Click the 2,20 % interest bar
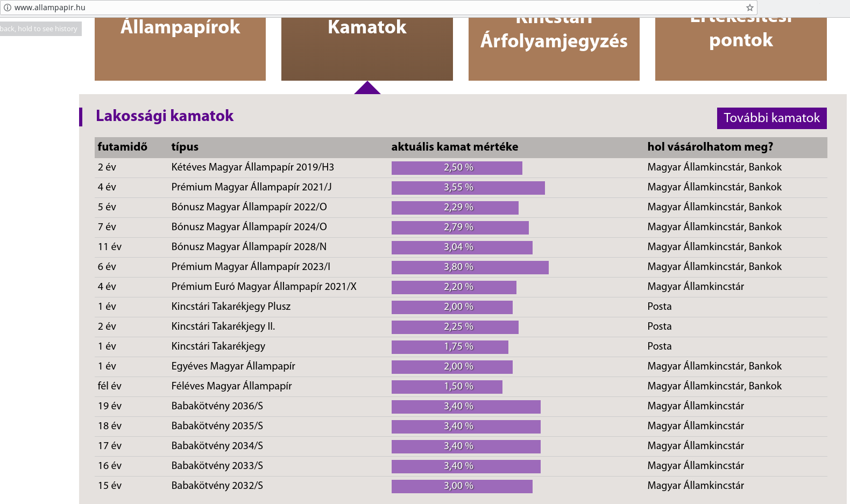This screenshot has height=504, width=850. coord(454,287)
